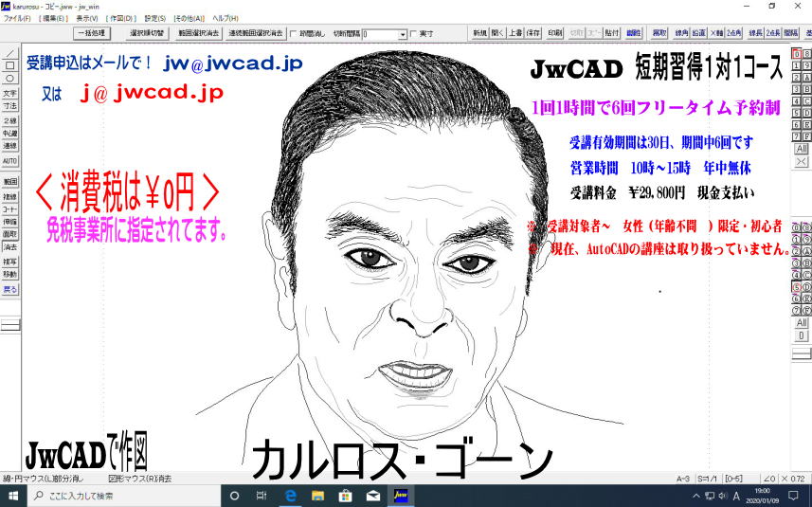Click 新規 new file button
The width and height of the screenshot is (812, 507).
(x=479, y=33)
